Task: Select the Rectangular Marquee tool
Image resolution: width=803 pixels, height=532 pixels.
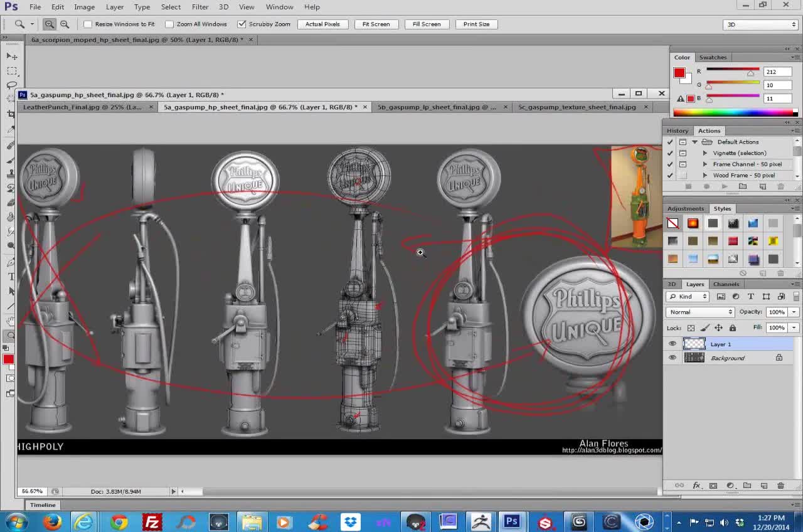Action: 12,71
